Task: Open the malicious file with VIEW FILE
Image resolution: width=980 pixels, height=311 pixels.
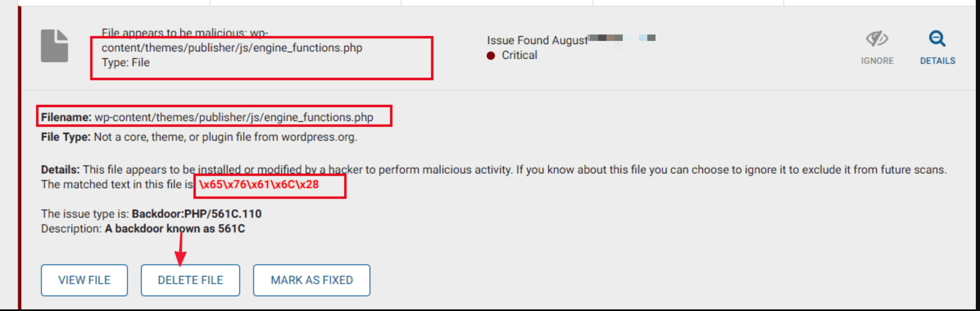Action: [84, 280]
